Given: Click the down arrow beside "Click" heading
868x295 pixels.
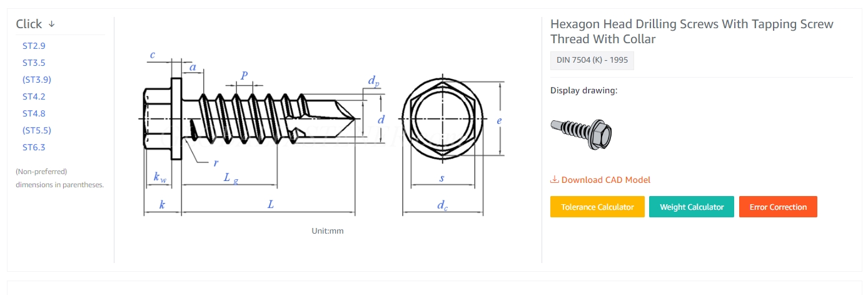Looking at the screenshot, I should tap(52, 24).
